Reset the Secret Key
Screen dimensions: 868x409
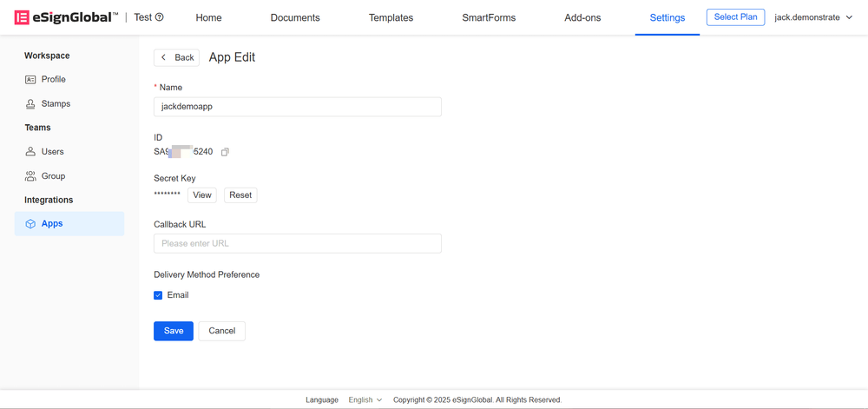click(x=240, y=195)
